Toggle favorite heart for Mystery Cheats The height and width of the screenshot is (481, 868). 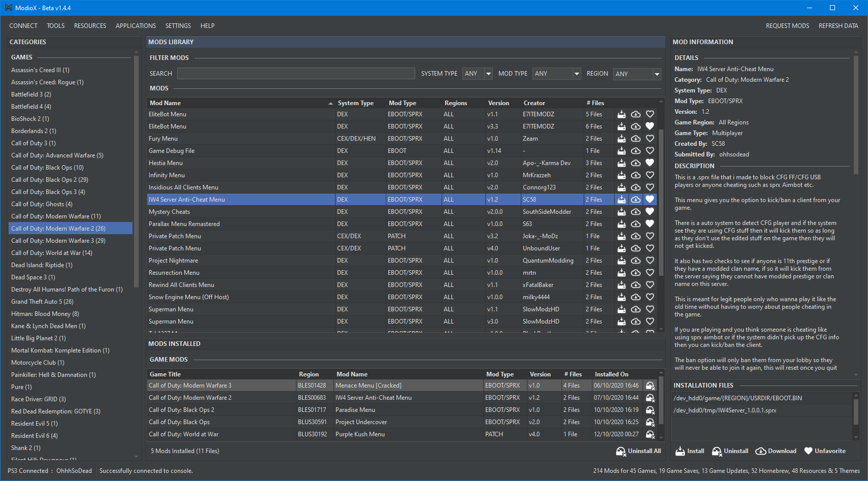pos(650,212)
